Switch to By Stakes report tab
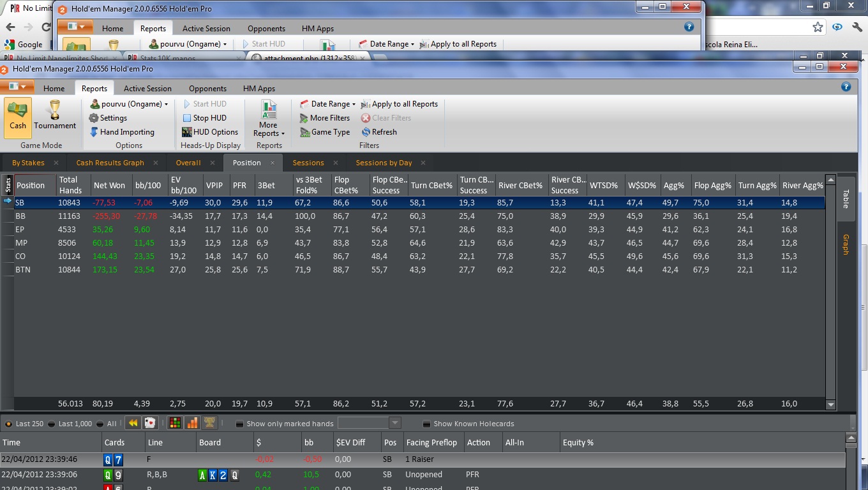The width and height of the screenshot is (868, 490). pos(28,163)
